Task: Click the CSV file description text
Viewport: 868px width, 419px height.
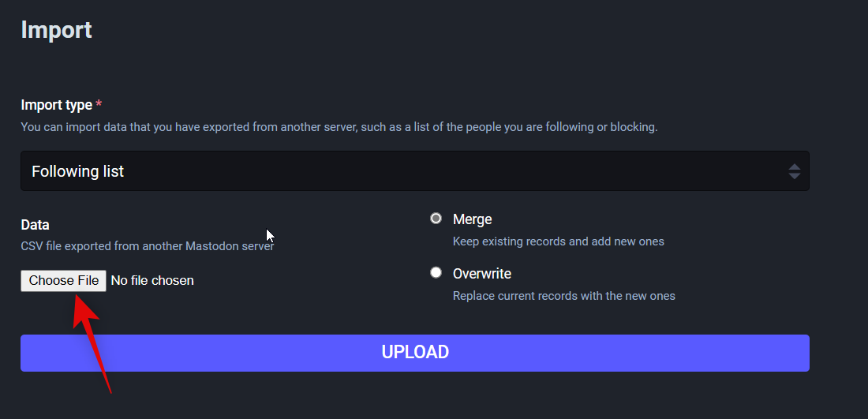Action: click(x=147, y=246)
